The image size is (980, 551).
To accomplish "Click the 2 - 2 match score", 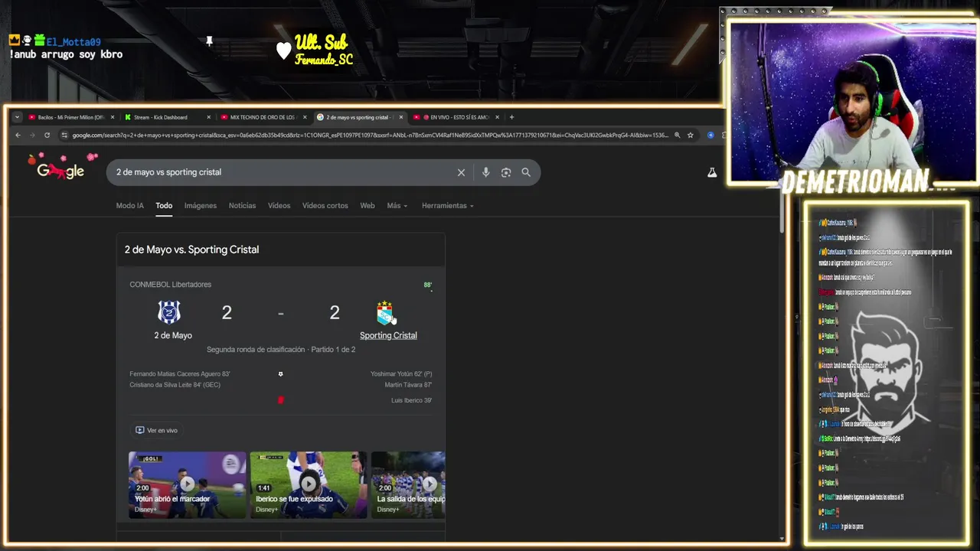I will (x=280, y=312).
